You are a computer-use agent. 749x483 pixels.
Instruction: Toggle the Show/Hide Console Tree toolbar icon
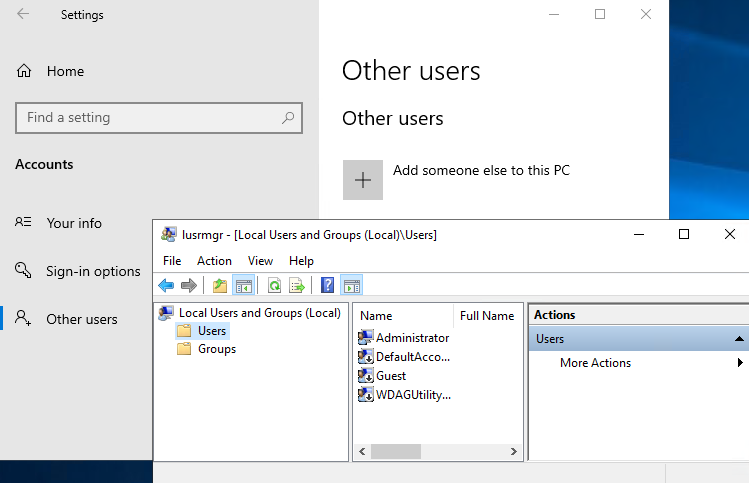pyautogui.click(x=244, y=286)
